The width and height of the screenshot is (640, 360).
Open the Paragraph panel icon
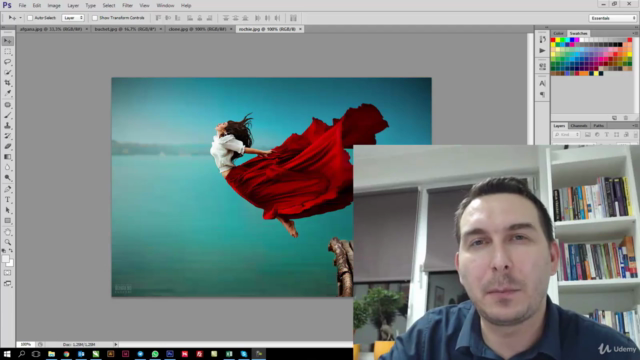tap(542, 94)
